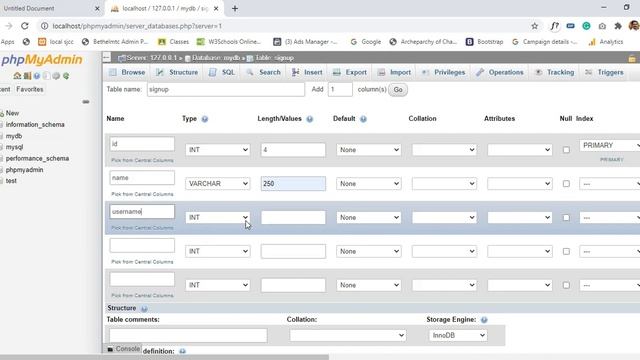
Task: Open the SQL tab
Action: coord(222,72)
